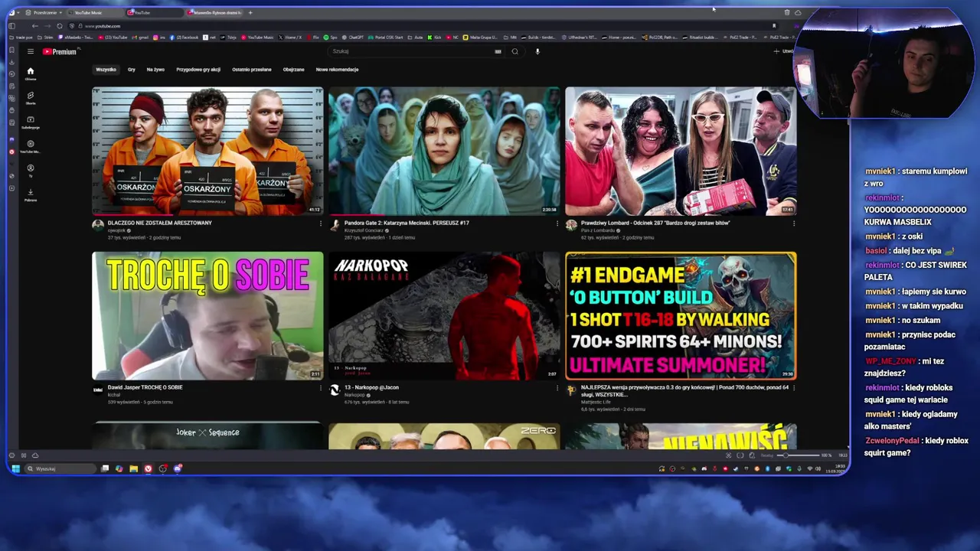
Task: Open Subscriptions in the YouTube sidebar
Action: (31, 122)
